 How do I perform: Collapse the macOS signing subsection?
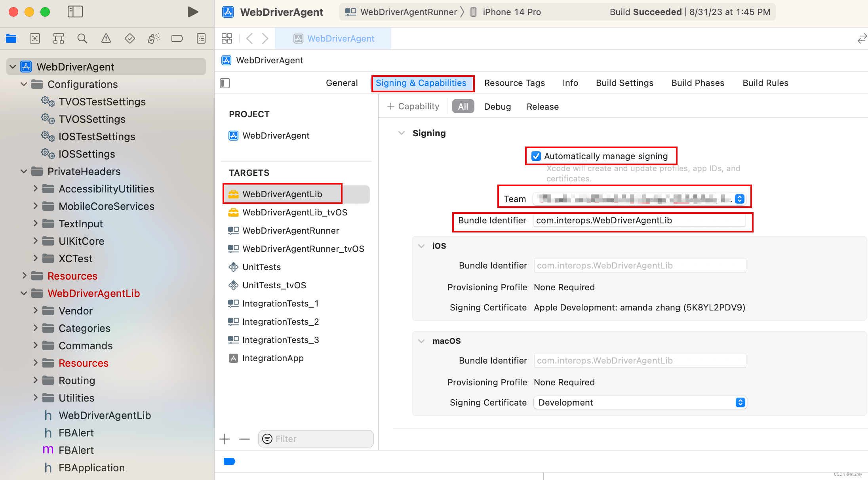(x=421, y=341)
